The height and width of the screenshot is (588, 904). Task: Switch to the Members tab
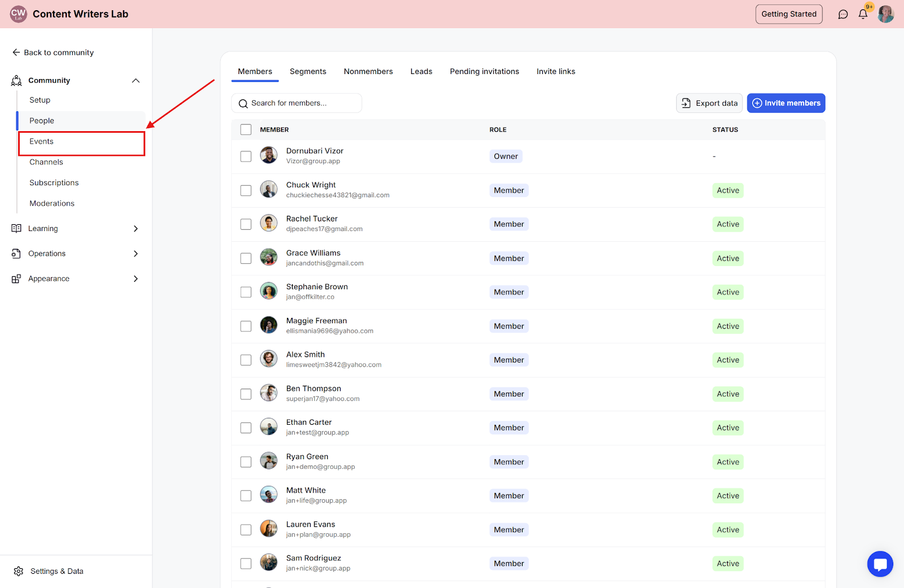pos(255,71)
